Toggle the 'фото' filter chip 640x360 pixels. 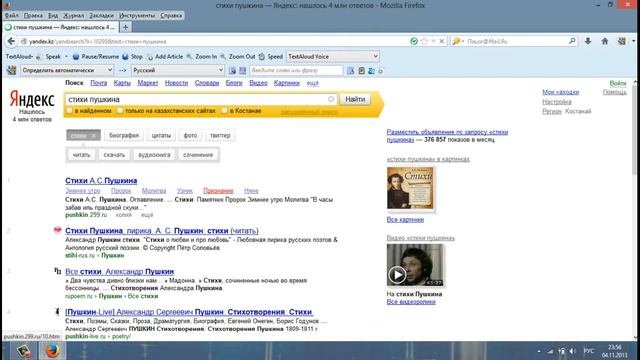tap(190, 136)
